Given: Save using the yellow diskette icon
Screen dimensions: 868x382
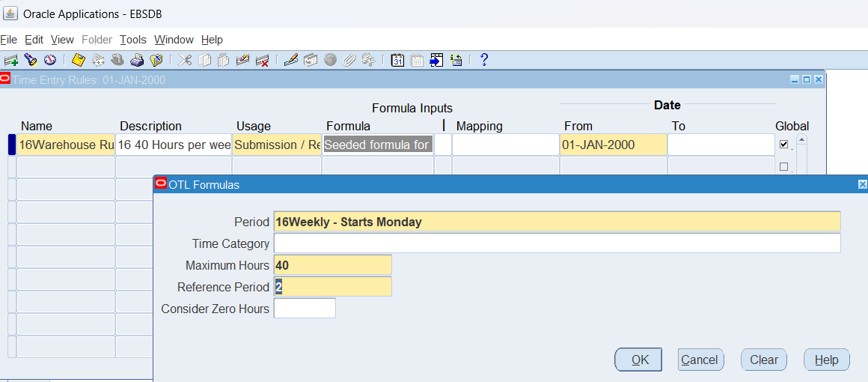Looking at the screenshot, I should pos(78,61).
